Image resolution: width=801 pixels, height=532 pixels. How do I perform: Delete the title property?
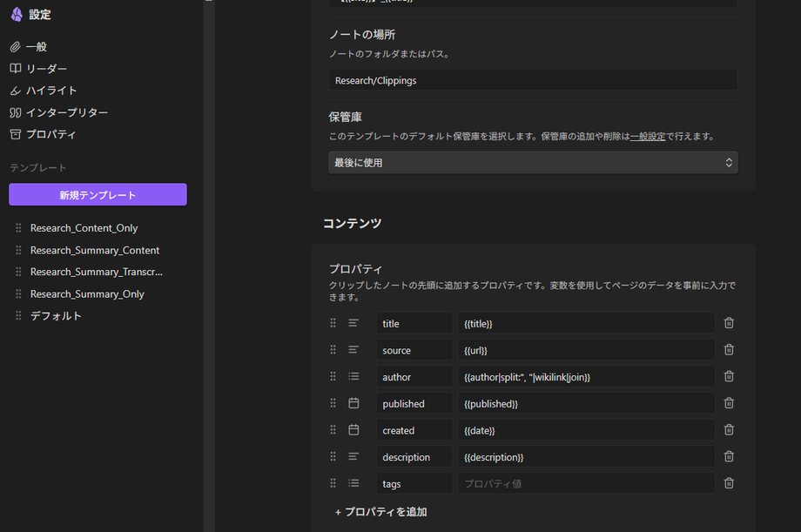729,323
